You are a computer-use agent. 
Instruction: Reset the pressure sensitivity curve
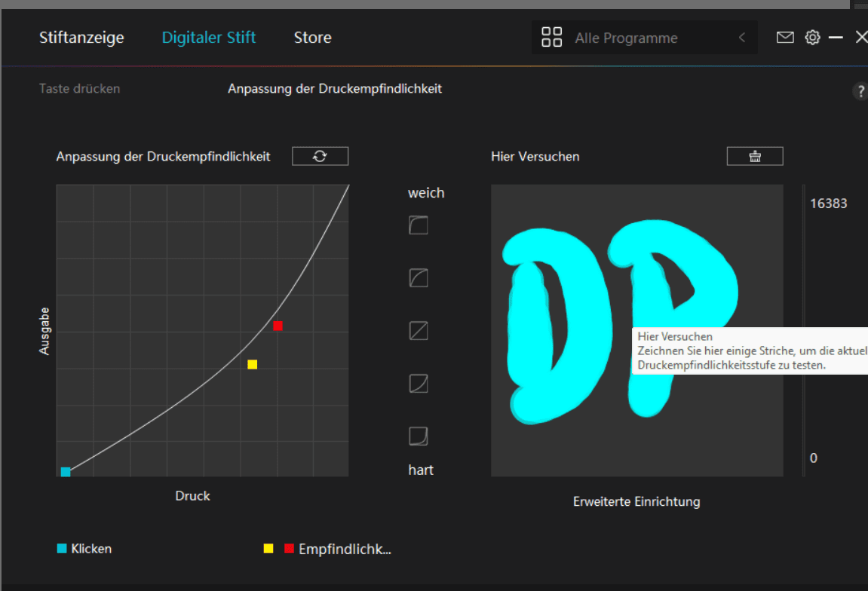(320, 156)
